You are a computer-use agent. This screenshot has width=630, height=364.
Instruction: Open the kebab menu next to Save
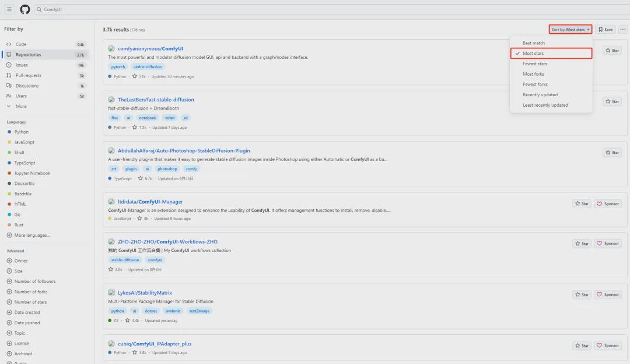tap(623, 29)
